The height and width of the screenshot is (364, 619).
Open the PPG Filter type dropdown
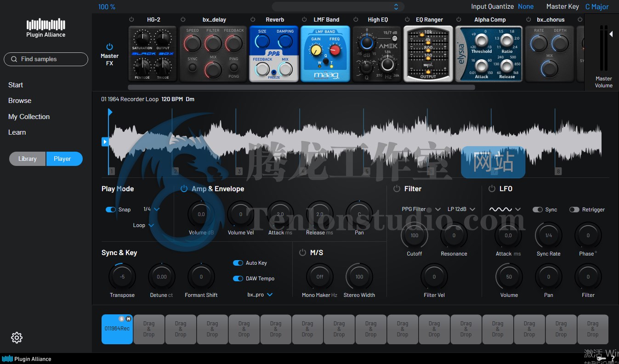pyautogui.click(x=421, y=209)
